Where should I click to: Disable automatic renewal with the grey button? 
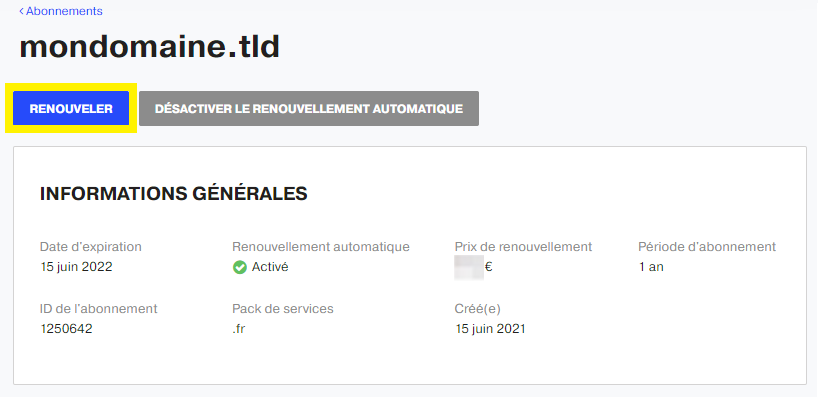pos(309,109)
